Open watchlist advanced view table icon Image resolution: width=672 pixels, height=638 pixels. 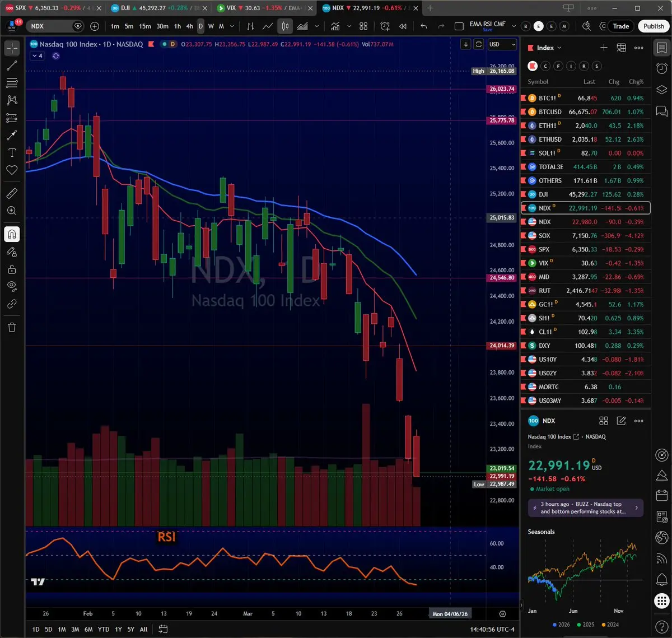point(621,48)
